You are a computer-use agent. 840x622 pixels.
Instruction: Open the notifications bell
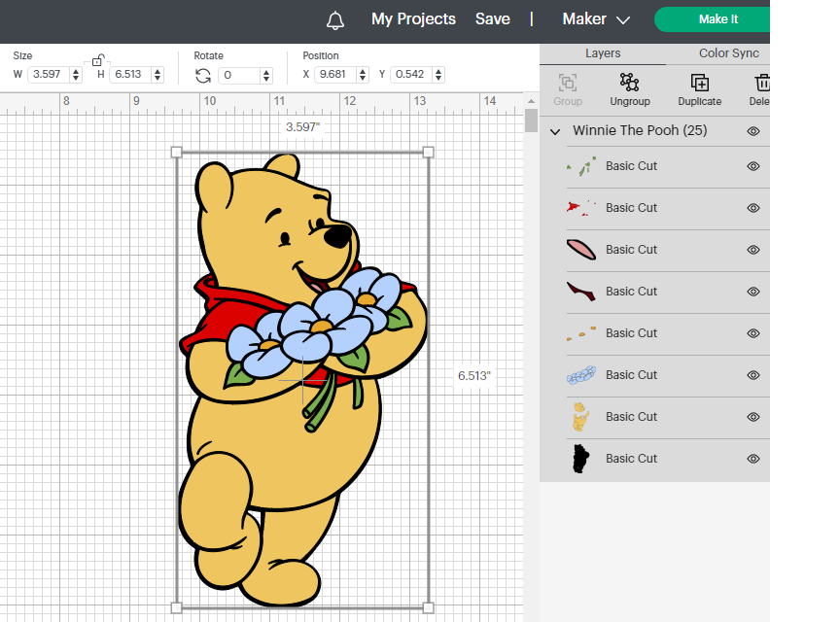pos(335,20)
